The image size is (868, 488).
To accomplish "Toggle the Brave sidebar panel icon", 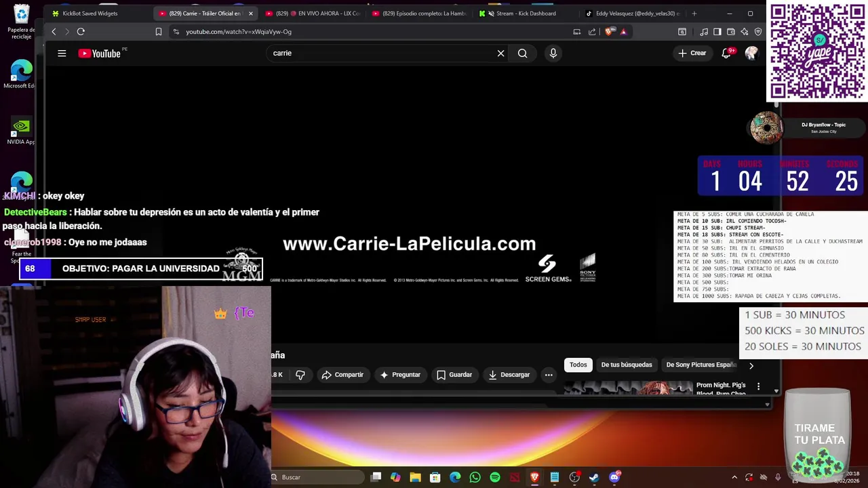I will pyautogui.click(x=717, y=32).
